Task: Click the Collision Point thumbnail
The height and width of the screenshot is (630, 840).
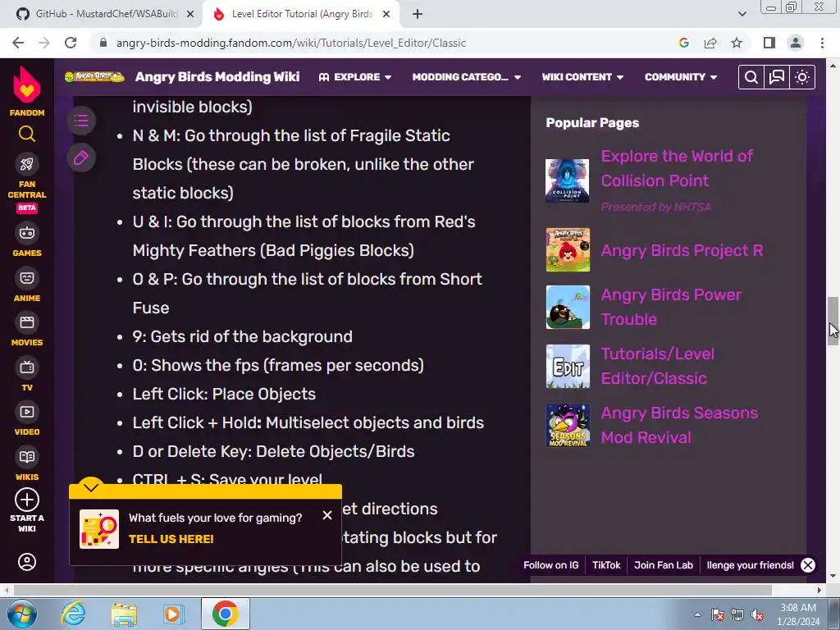Action: [x=568, y=180]
